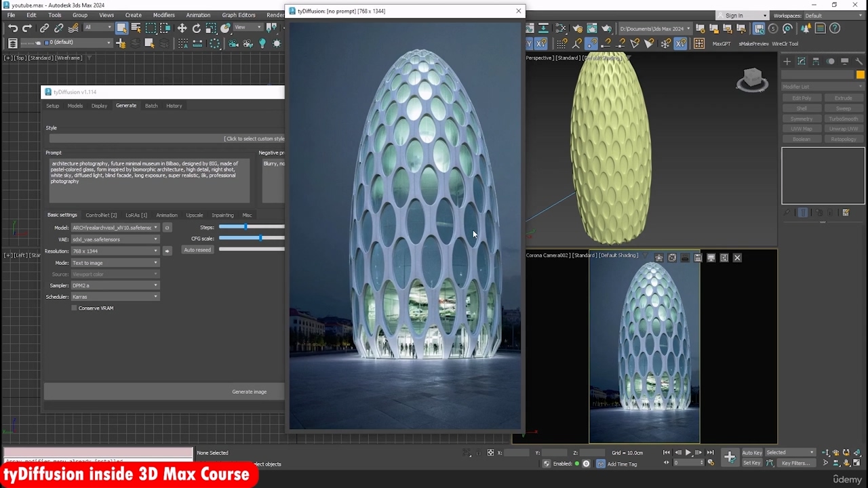Click the Select and Link chain icon

(x=44, y=28)
